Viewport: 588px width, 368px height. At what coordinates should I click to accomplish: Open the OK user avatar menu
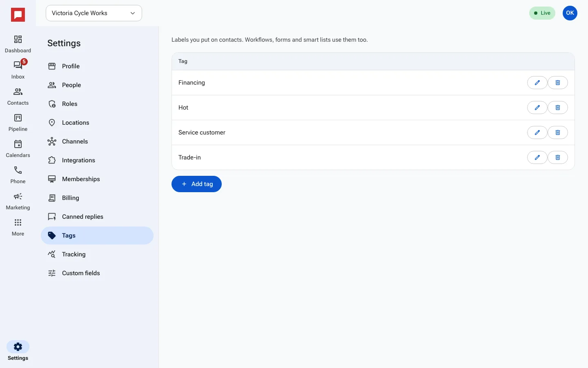[x=570, y=13]
